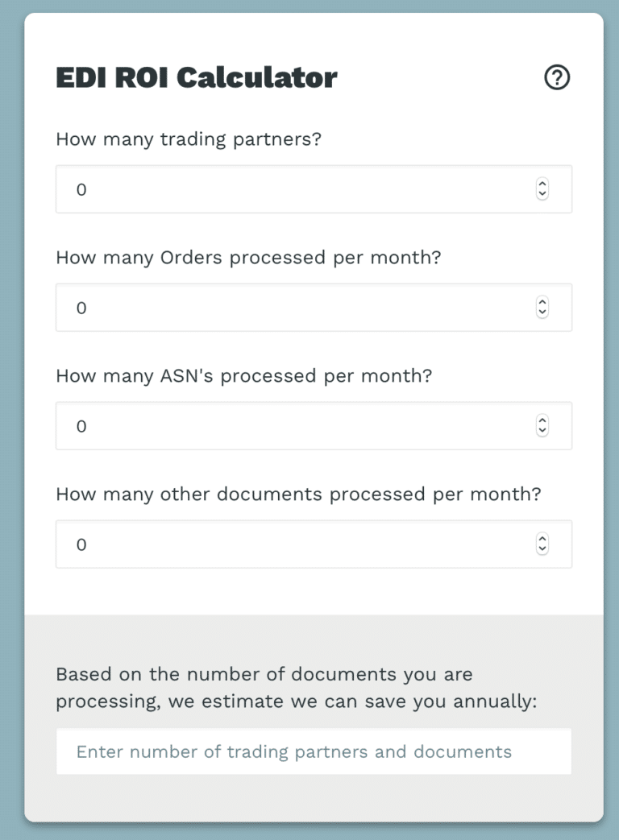
Task: Increase trading partners with up arrow
Action: click(x=542, y=184)
